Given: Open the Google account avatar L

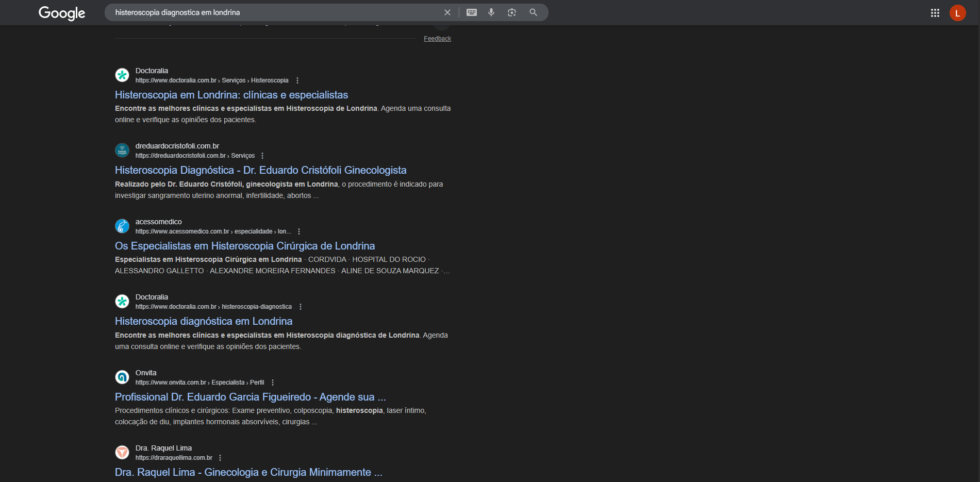Looking at the screenshot, I should coord(958,13).
